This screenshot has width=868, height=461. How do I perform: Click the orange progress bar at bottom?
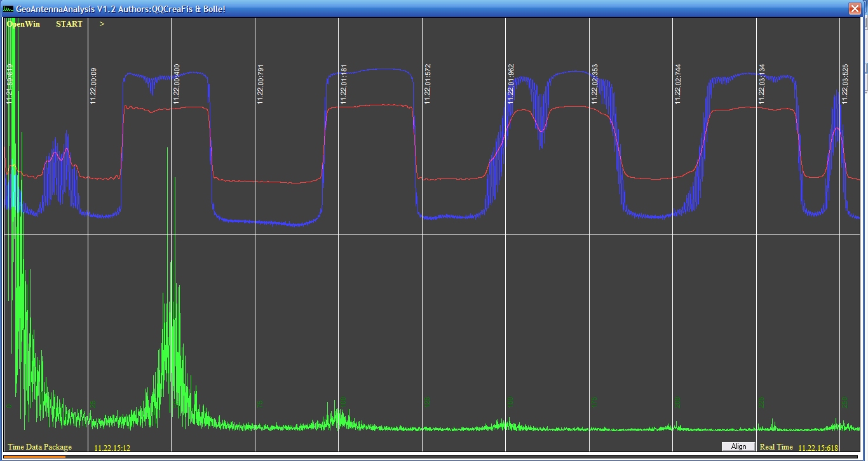(34, 456)
